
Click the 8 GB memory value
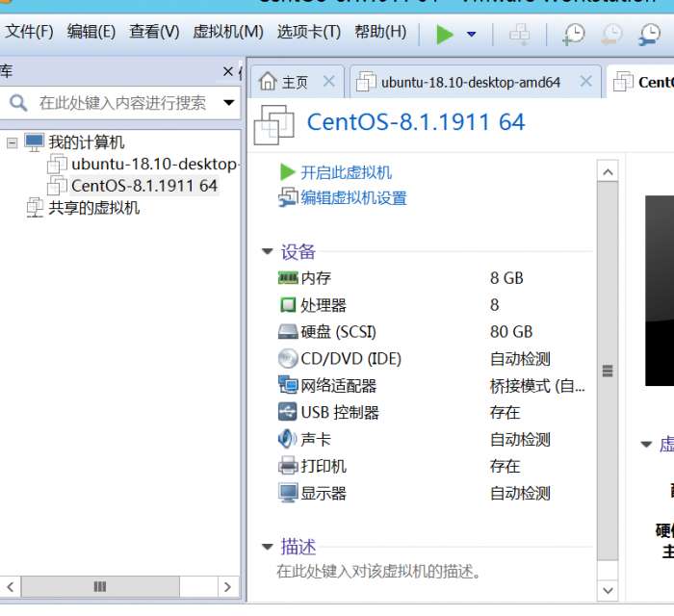coord(506,278)
